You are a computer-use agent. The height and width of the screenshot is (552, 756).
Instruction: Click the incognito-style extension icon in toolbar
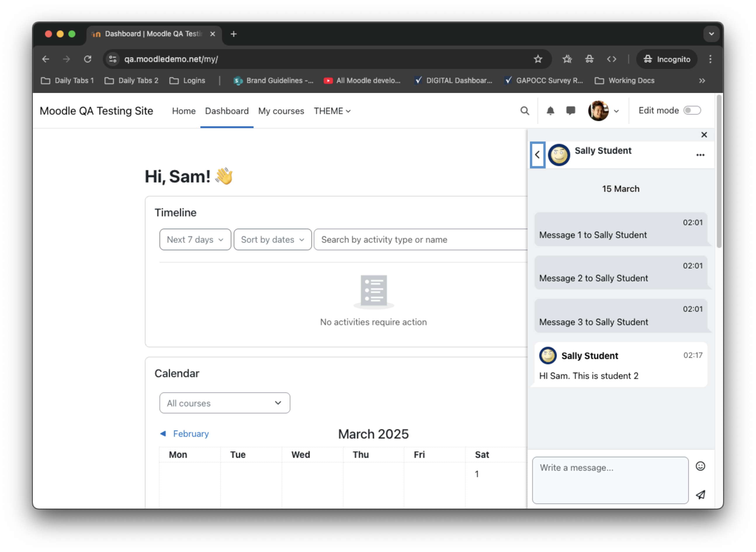tap(589, 59)
